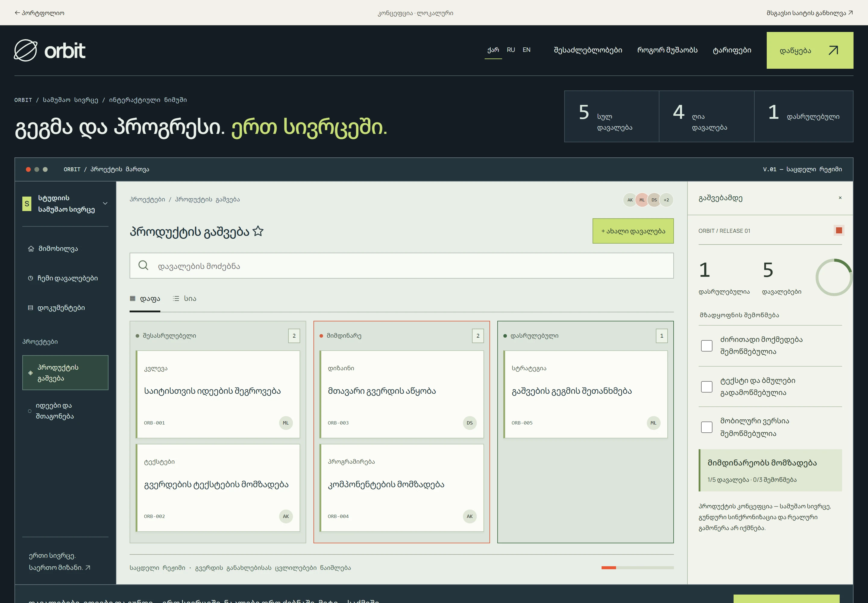Image resolution: width=868 pixels, height=603 pixels.
Task: Switch to the სია view tab
Action: (184, 298)
